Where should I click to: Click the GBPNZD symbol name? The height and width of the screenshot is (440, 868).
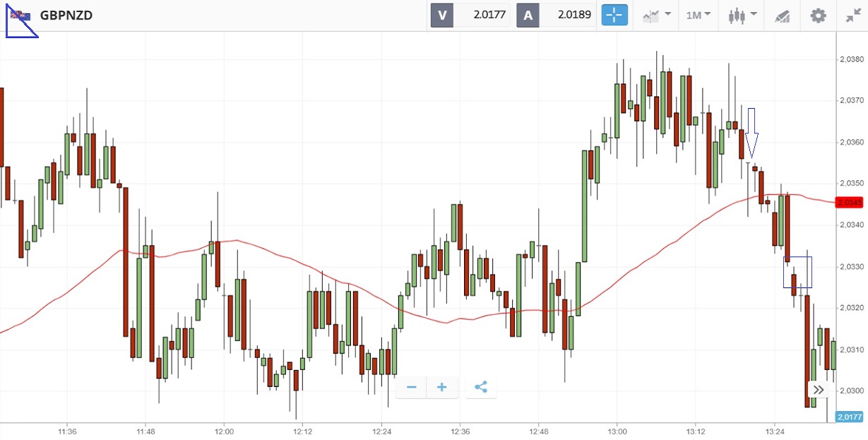click(66, 15)
